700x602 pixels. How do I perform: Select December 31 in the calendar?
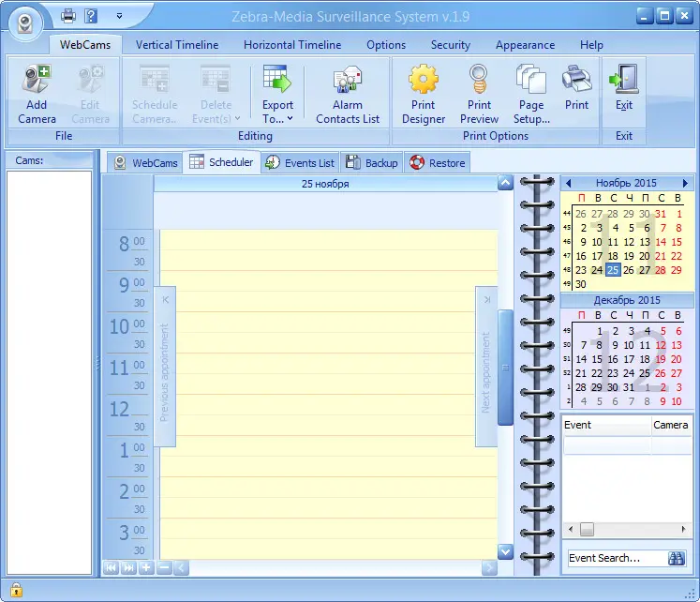coord(629,387)
